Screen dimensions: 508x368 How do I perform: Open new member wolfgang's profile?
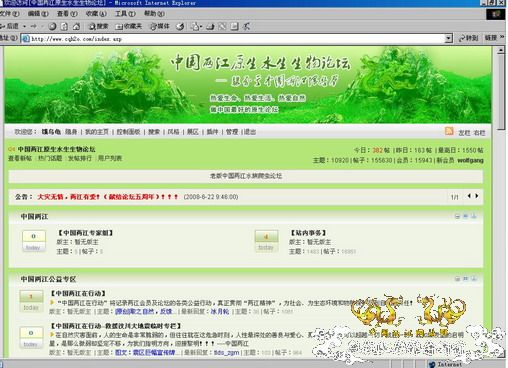tap(470, 160)
